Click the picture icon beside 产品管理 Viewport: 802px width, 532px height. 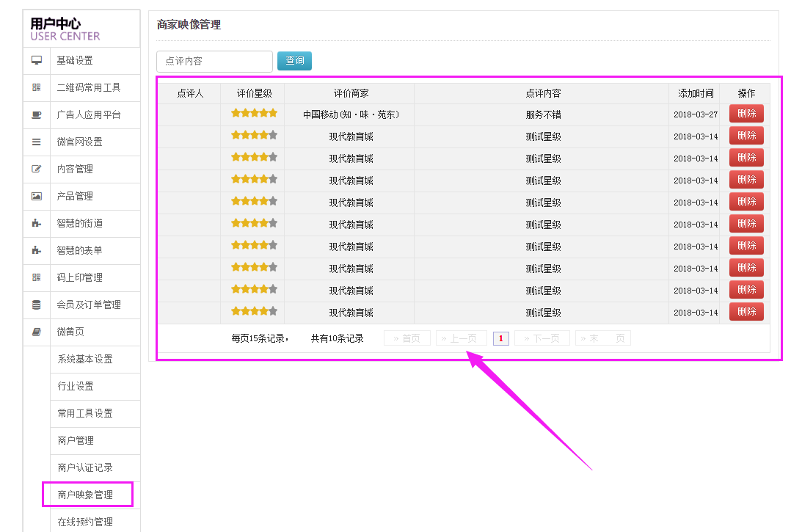[x=37, y=197]
